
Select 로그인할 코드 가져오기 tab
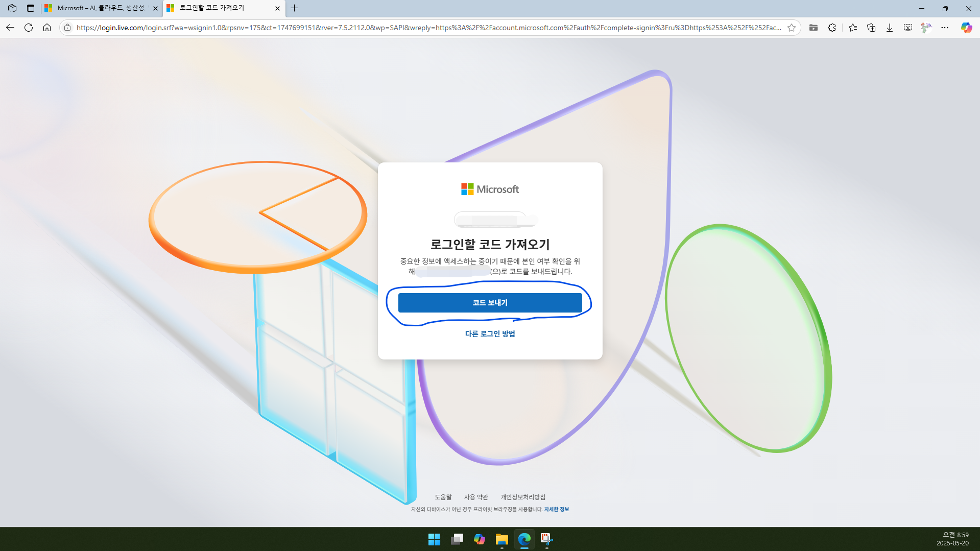pos(224,8)
